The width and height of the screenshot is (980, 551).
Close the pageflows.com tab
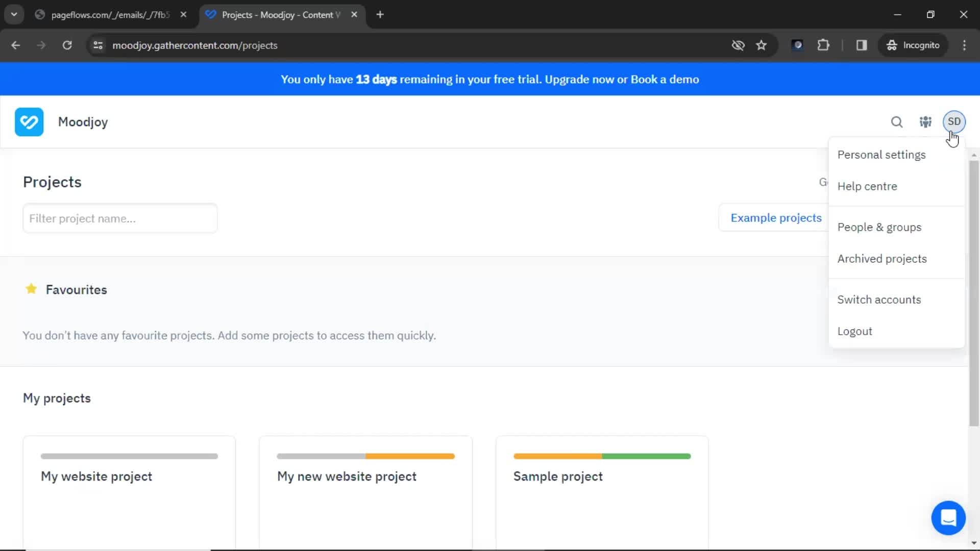(x=183, y=15)
